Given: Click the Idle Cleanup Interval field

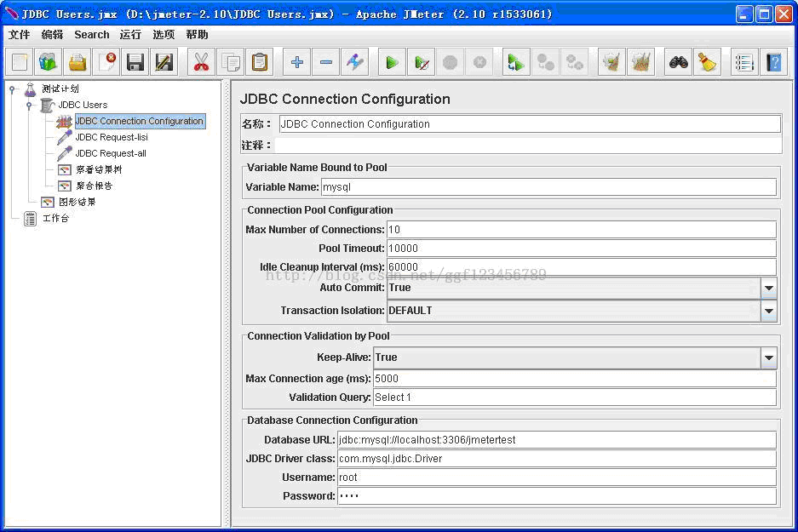Looking at the screenshot, I should [581, 267].
